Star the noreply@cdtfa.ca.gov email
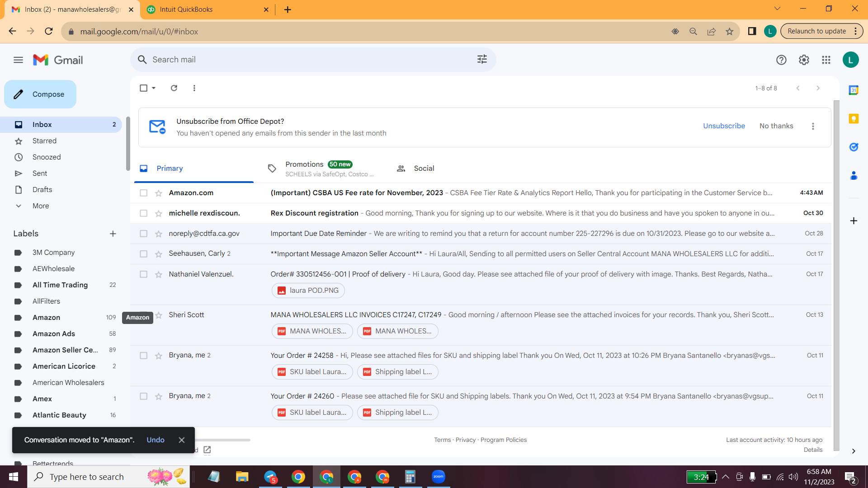 [x=159, y=234]
